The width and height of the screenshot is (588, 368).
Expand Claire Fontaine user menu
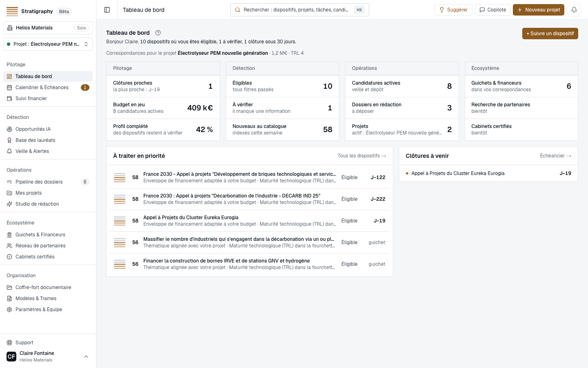coord(48,357)
